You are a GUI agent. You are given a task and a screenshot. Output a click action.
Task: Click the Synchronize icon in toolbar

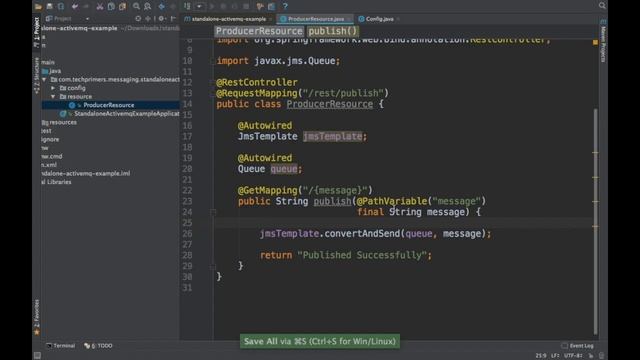(x=61, y=6)
